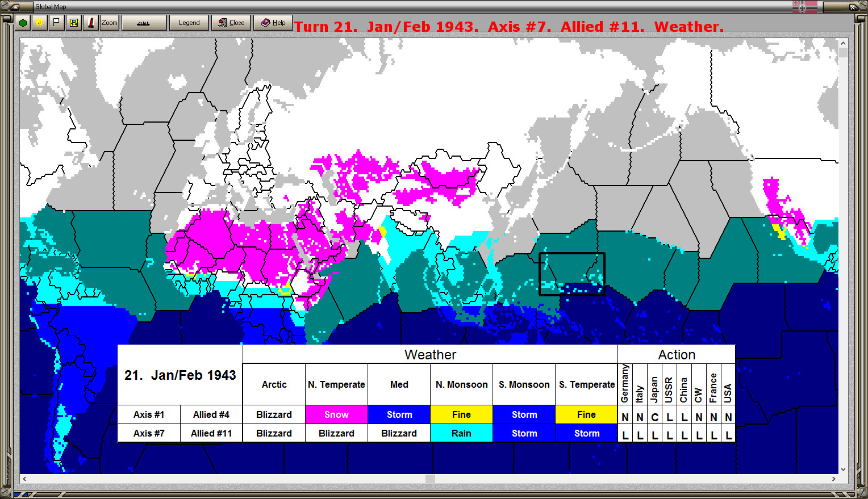
Task: Click the 'Fine' cell under N. Monsoon
Action: click(461, 414)
